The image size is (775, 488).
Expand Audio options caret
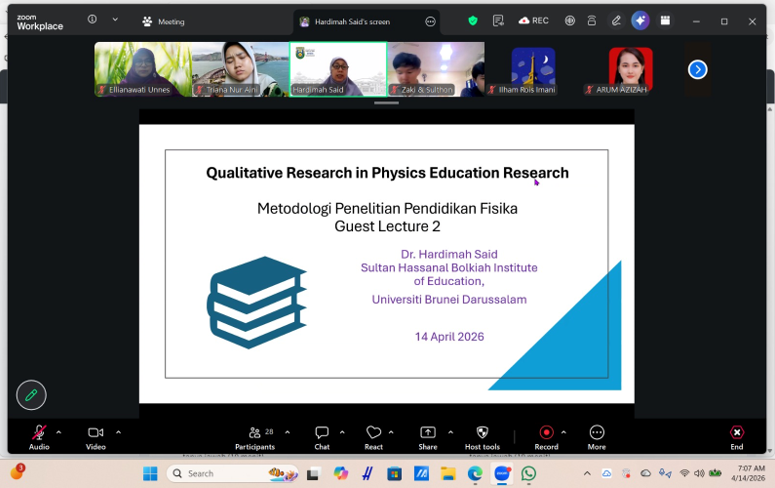[59, 433]
